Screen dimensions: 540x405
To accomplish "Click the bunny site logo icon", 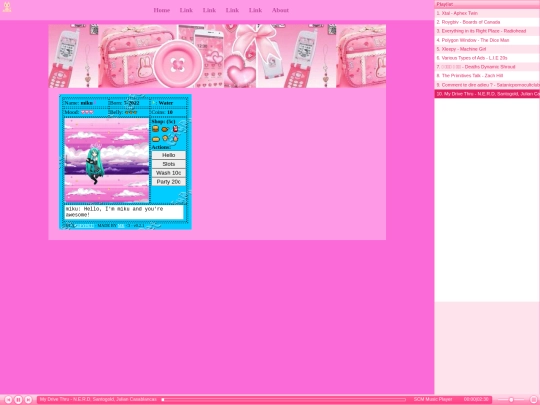I will pyautogui.click(x=7, y=7).
